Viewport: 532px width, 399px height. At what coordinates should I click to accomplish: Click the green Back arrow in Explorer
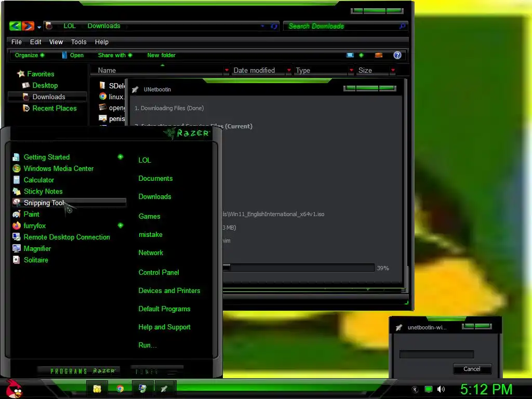[15, 26]
